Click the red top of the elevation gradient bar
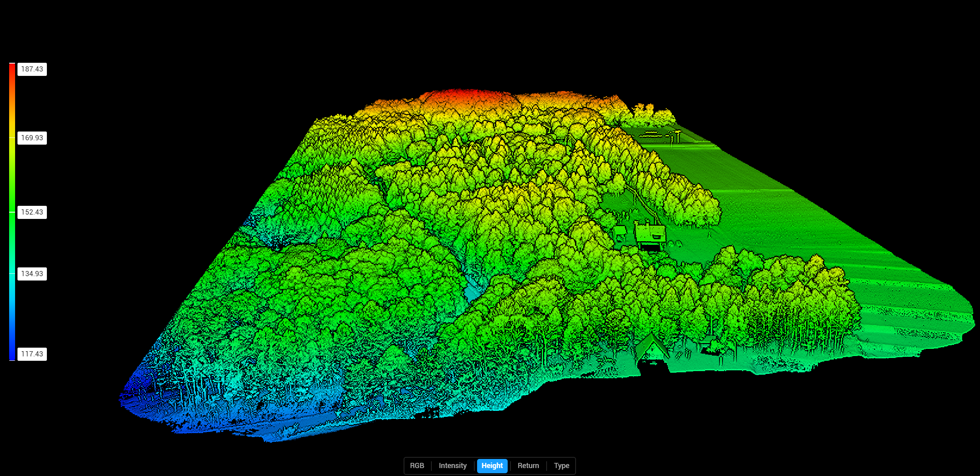This screenshot has width=980, height=476. tap(12, 68)
